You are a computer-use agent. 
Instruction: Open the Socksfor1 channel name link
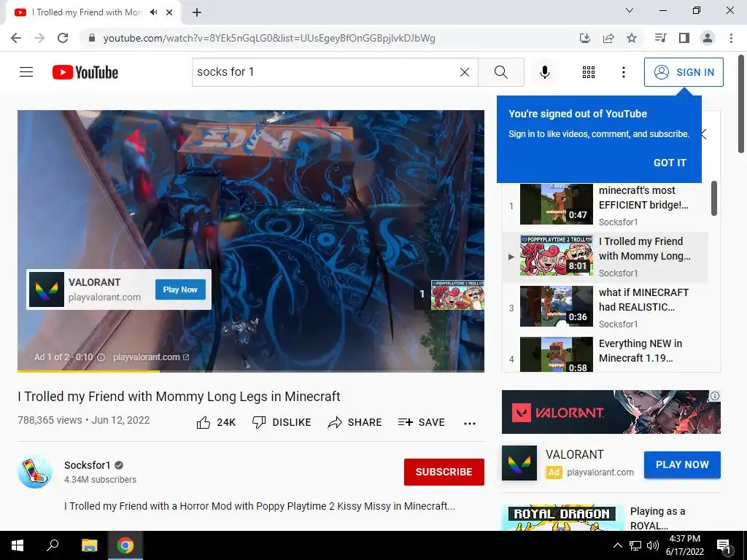88,465
